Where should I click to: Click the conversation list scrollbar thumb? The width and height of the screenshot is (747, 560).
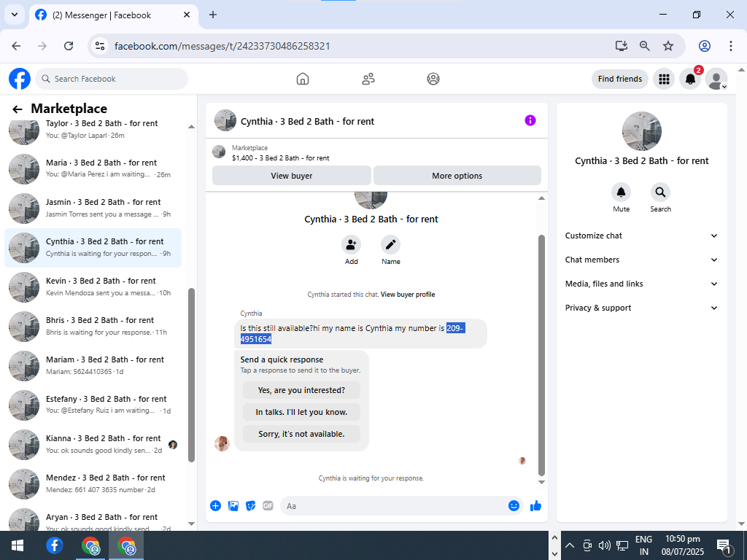[x=192, y=375]
